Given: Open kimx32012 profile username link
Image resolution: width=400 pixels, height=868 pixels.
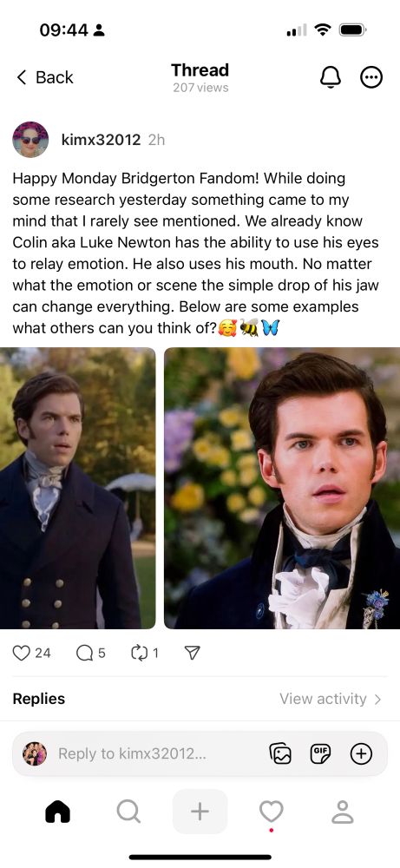Looking at the screenshot, I should pyautogui.click(x=102, y=140).
